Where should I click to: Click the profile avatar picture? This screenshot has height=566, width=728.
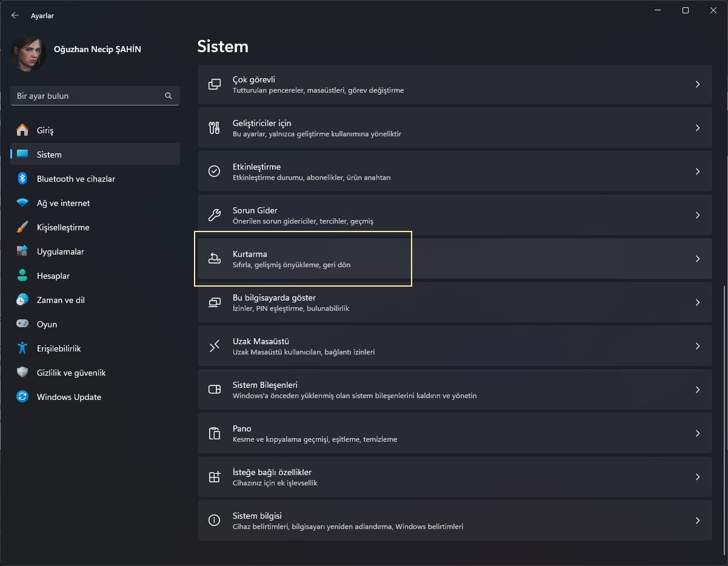[x=28, y=52]
